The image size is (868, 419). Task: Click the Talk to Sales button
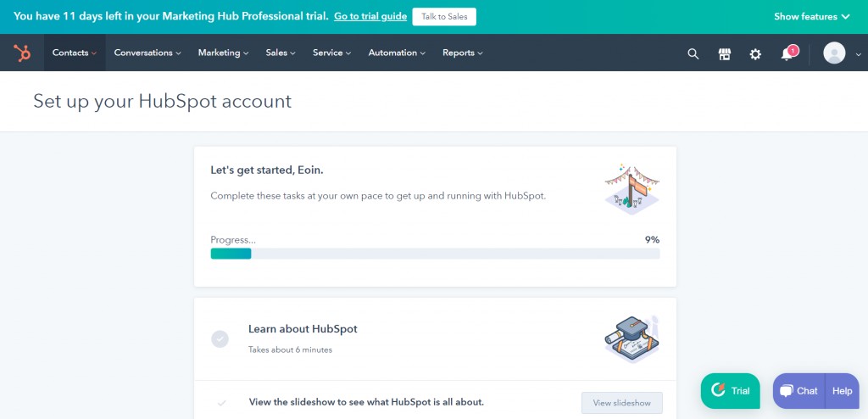pyautogui.click(x=444, y=17)
